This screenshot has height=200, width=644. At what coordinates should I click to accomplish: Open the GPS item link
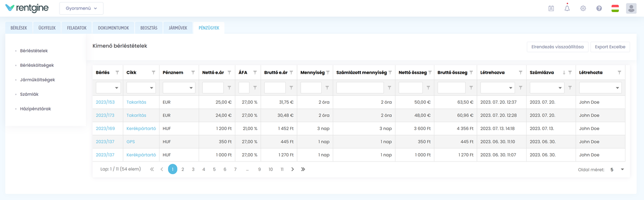click(131, 142)
